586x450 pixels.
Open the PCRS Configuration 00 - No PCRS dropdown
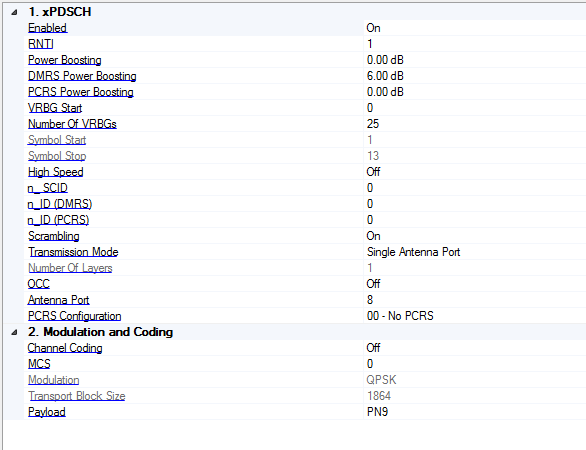(x=475, y=316)
